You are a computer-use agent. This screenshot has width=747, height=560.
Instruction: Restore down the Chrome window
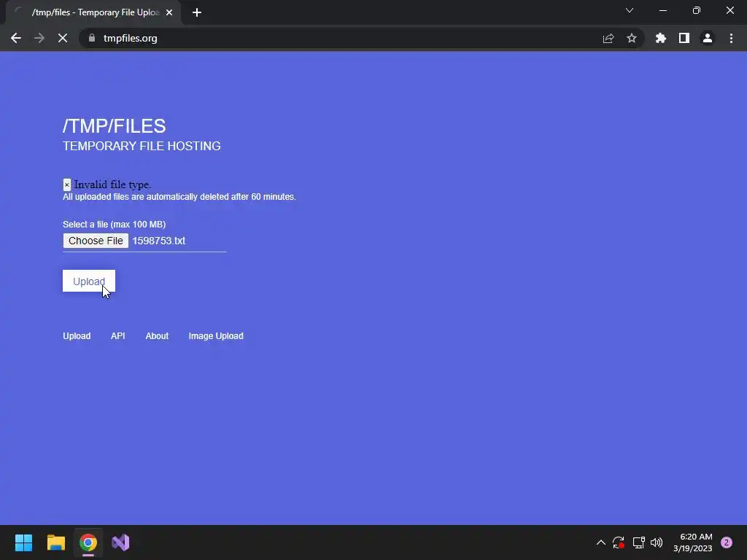pyautogui.click(x=697, y=10)
